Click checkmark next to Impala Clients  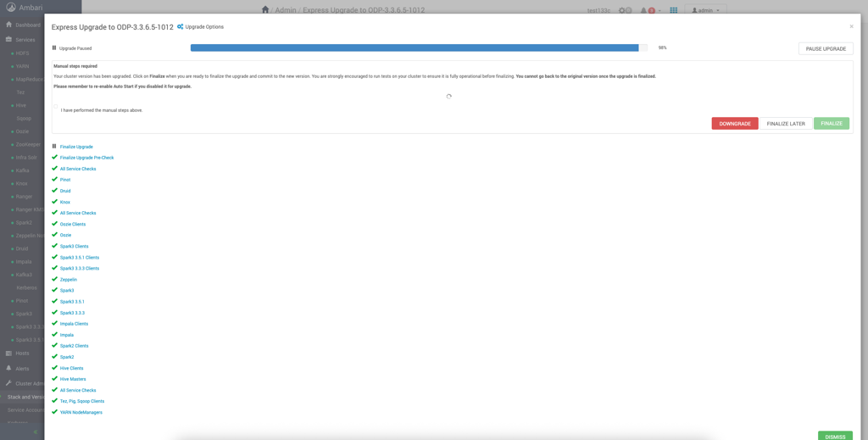(54, 323)
